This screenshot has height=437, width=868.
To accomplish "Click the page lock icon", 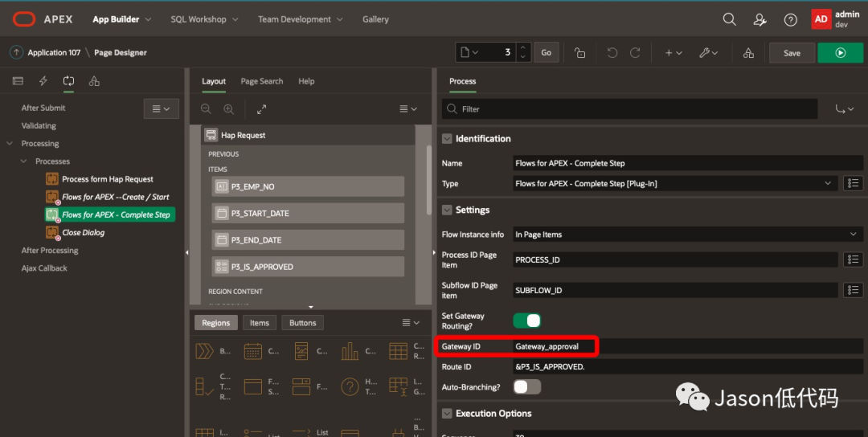I will pos(579,52).
